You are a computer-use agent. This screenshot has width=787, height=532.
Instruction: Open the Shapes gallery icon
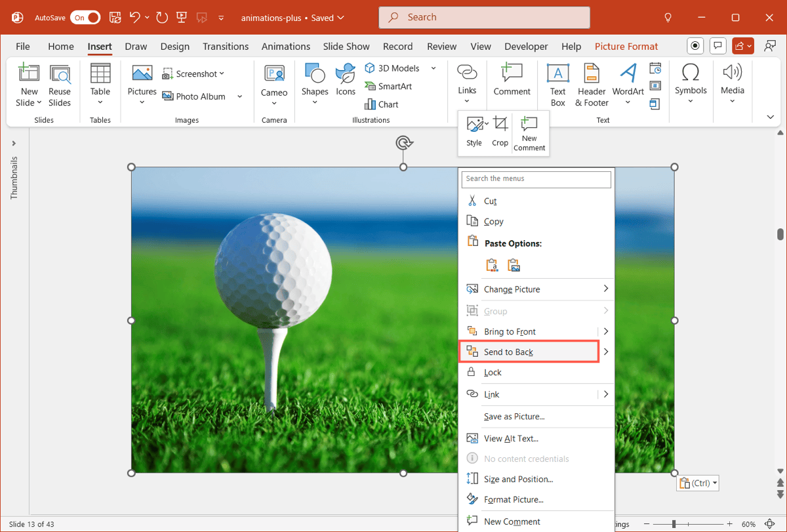315,73
